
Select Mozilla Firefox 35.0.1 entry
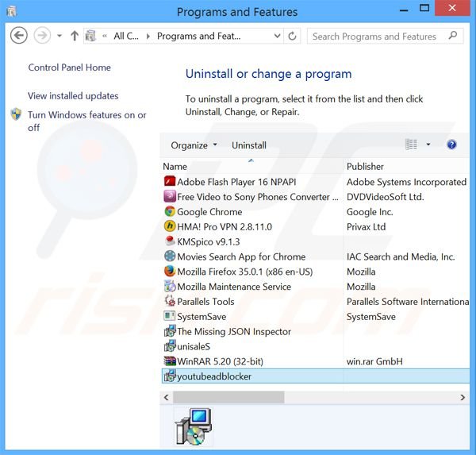click(244, 272)
